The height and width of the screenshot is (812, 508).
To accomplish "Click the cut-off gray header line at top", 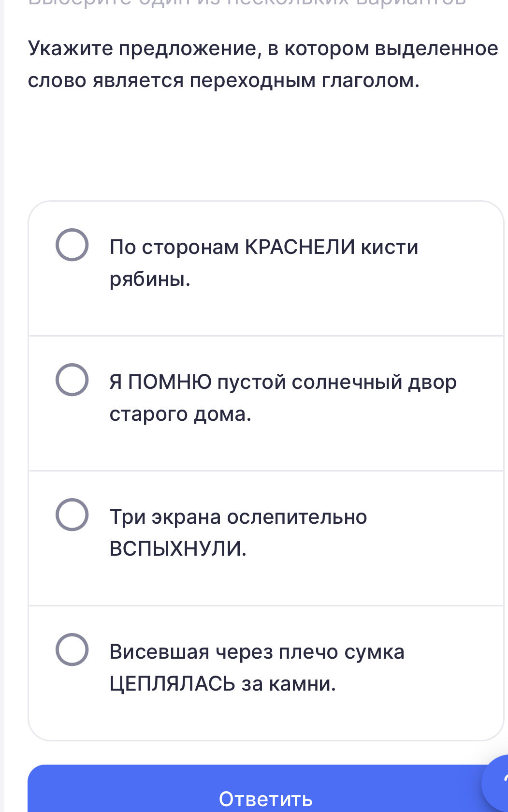I will coord(247,2).
